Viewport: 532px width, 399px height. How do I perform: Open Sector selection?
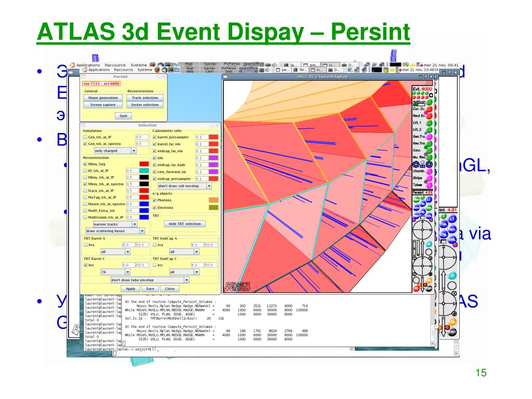[x=145, y=105]
